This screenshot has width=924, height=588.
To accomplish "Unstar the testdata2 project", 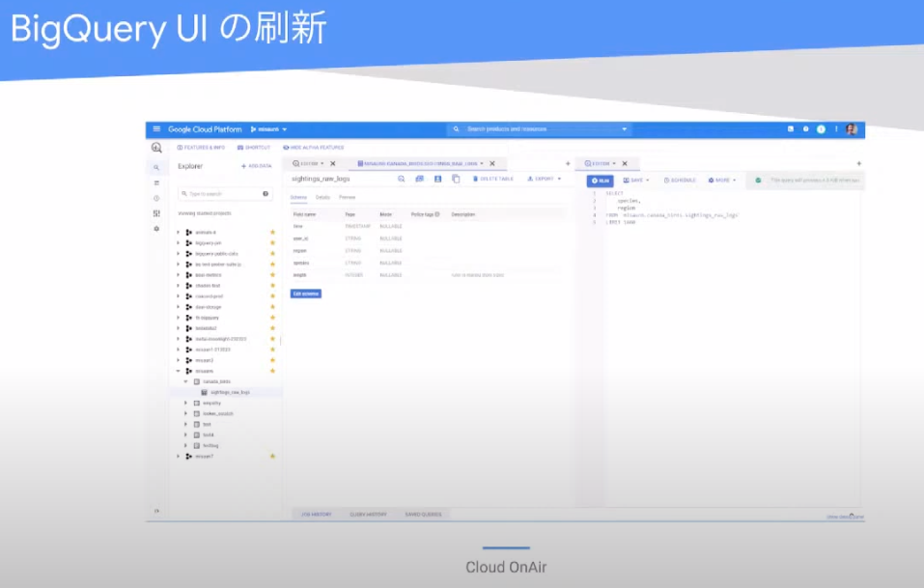I will 272,328.
